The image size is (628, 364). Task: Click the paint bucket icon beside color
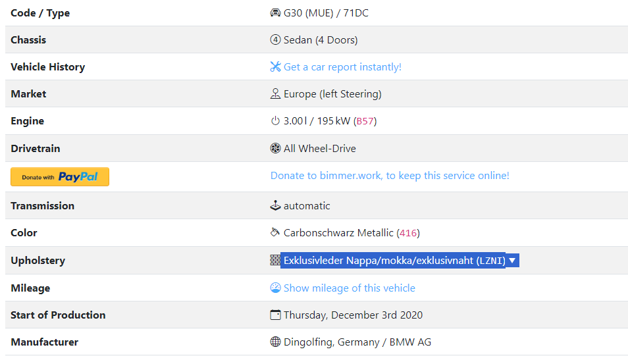coord(275,233)
